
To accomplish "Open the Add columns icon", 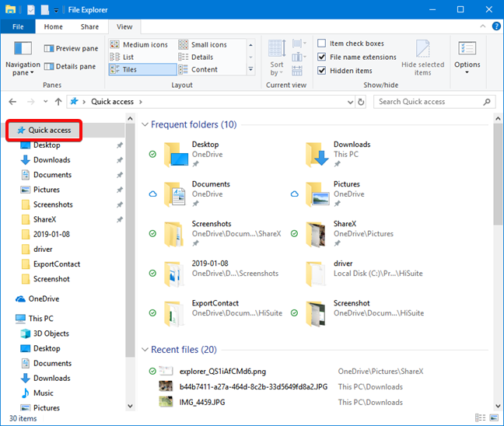I will [x=299, y=58].
